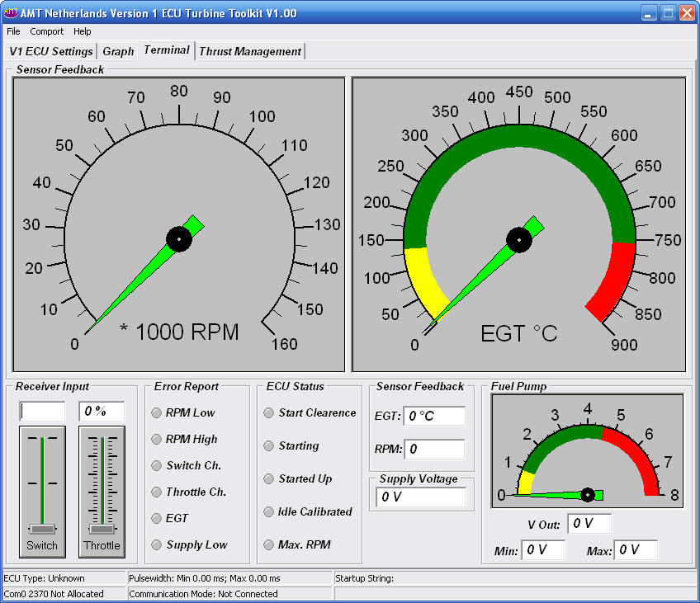This screenshot has height=603, width=700.
Task: Click the RPM Low indicator light
Action: [x=156, y=413]
